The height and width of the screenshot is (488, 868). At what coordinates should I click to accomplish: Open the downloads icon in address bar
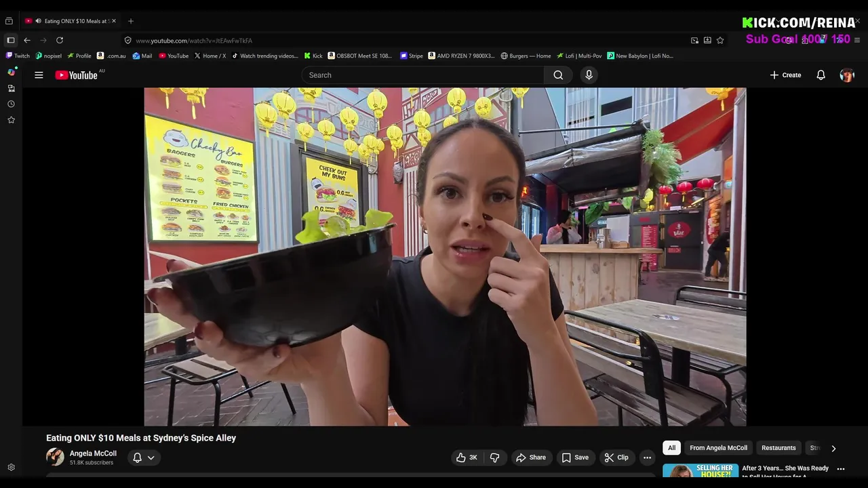[707, 40]
